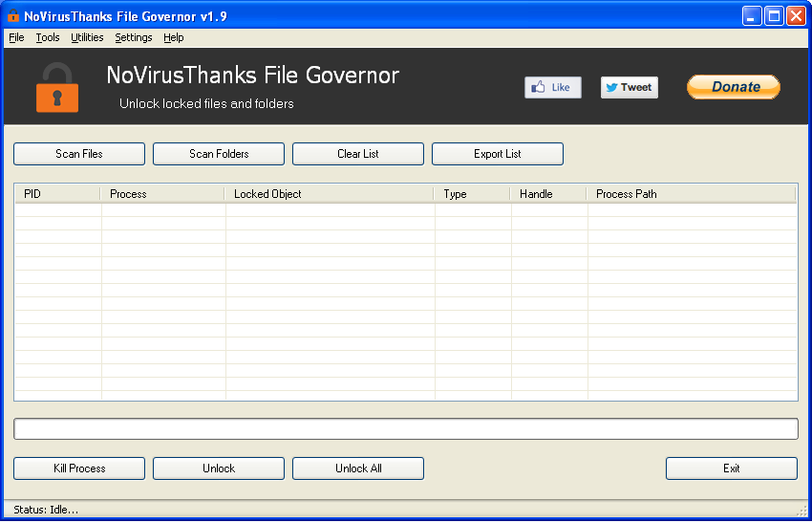Viewport: 812px width, 523px height.
Task: Click the Handle column header
Action: (548, 194)
